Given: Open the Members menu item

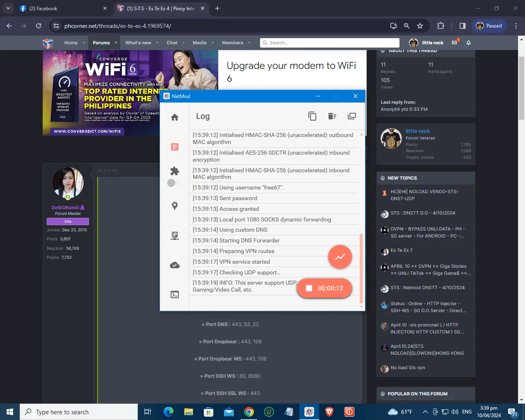Looking at the screenshot, I should 233,43.
